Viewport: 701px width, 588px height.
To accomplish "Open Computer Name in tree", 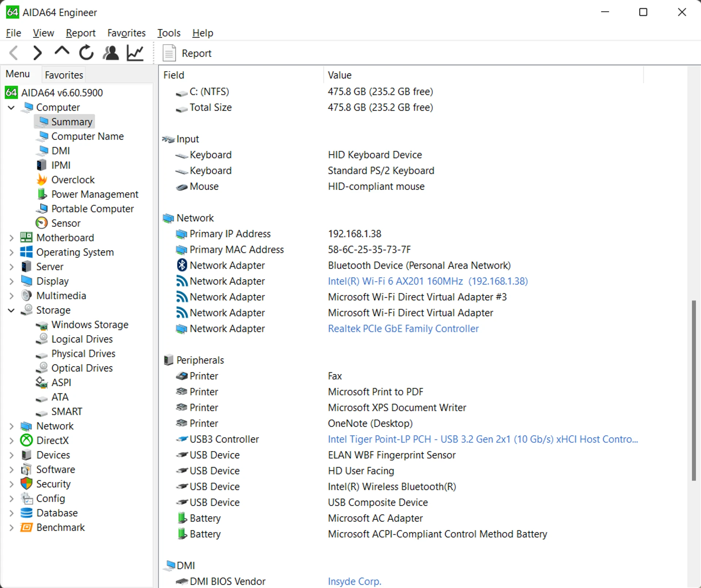I will click(x=87, y=136).
